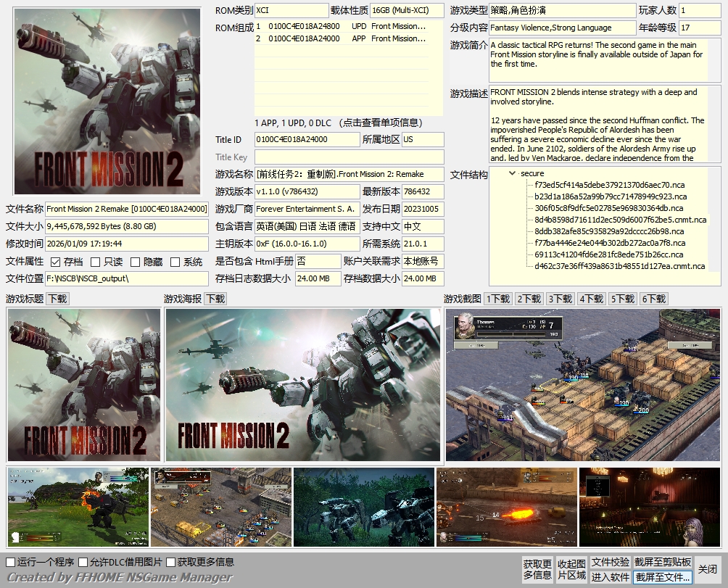Select the UPD row 0100C4E018A24800 in ROM list
Viewport: 728px width, 588px height.
coord(342,26)
